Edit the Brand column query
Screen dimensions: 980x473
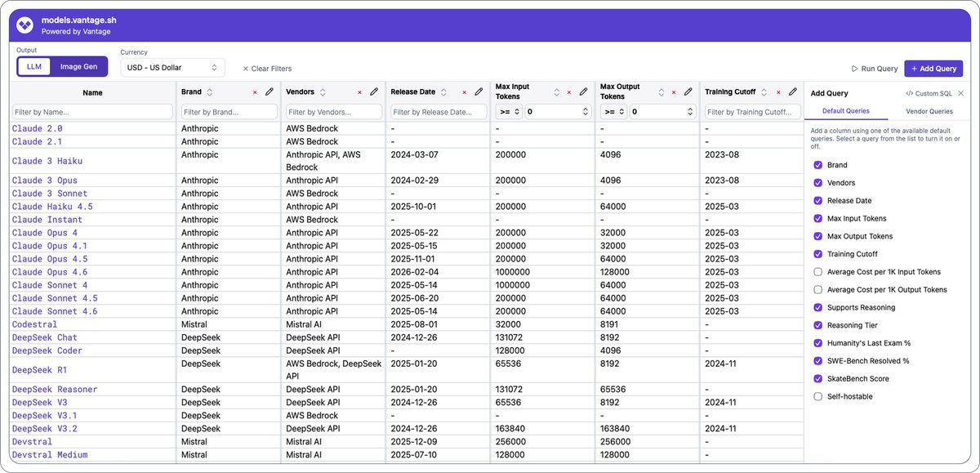pos(269,92)
